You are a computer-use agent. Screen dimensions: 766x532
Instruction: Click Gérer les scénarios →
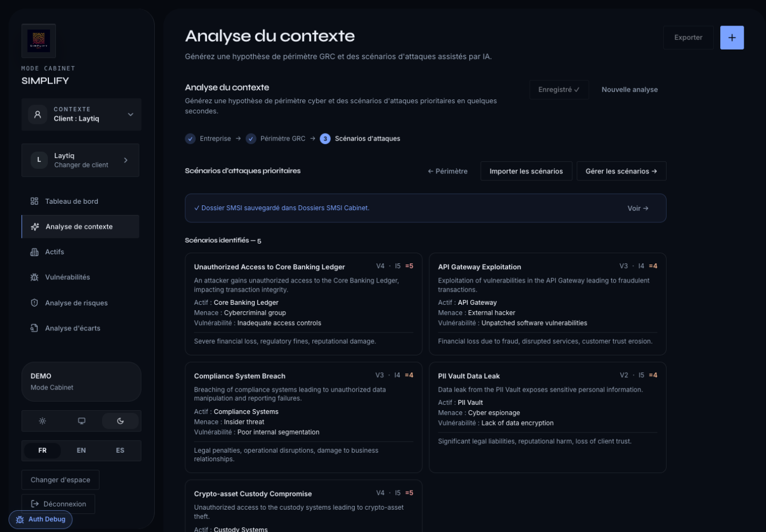[621, 171]
